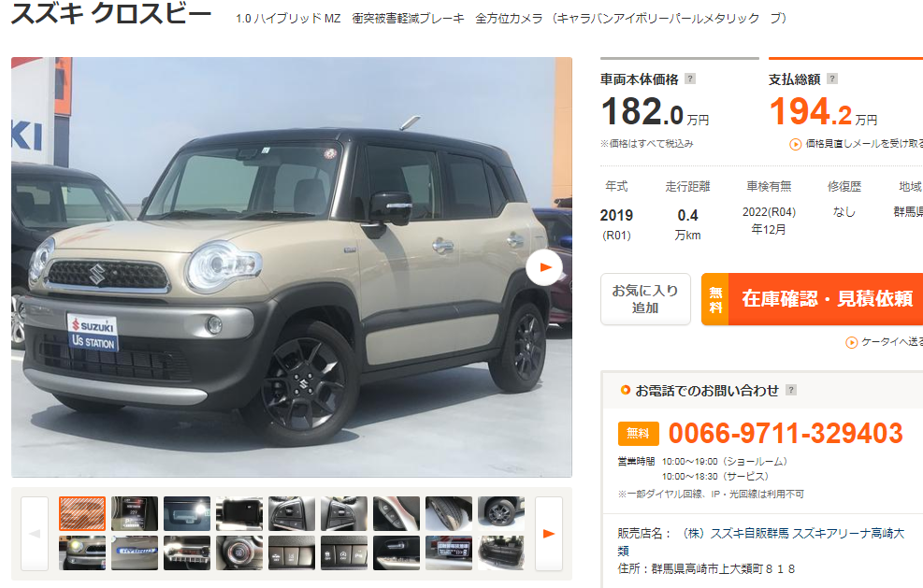Image resolution: width=923 pixels, height=588 pixels.
Task: Advance the main photo with the white play arrow
Action: (544, 267)
